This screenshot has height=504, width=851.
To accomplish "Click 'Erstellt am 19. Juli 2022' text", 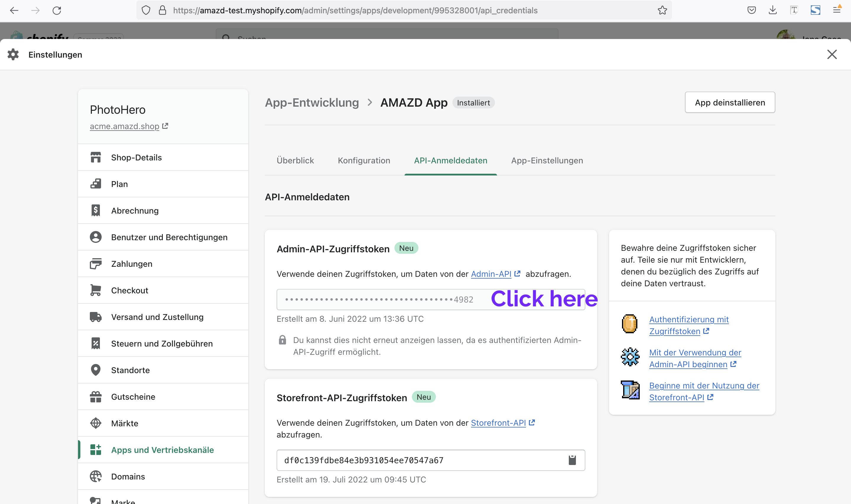I will pos(351,479).
